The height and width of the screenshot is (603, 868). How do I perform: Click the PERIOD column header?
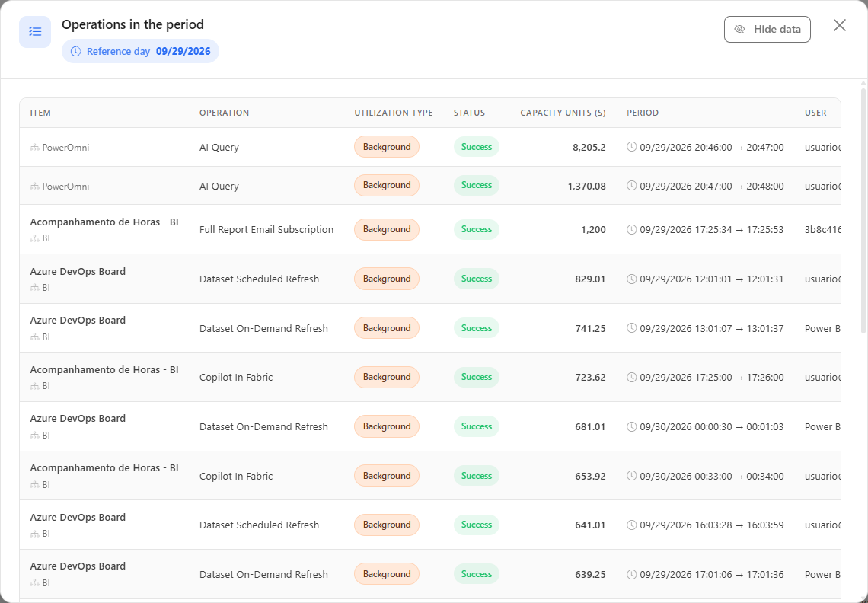point(643,113)
